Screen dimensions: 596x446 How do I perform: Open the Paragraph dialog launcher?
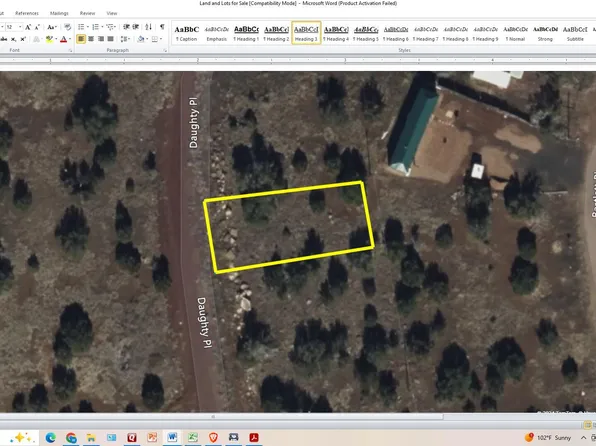click(165, 51)
